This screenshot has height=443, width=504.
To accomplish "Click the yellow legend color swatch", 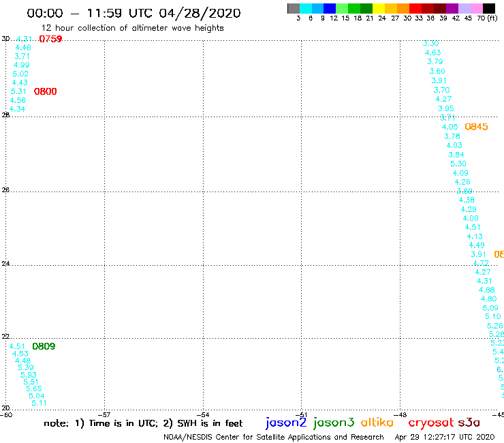I will tap(379, 8).
